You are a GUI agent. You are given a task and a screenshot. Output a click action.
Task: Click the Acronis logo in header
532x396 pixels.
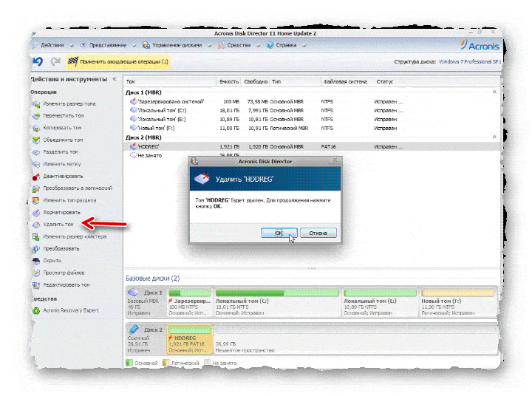[x=480, y=45]
